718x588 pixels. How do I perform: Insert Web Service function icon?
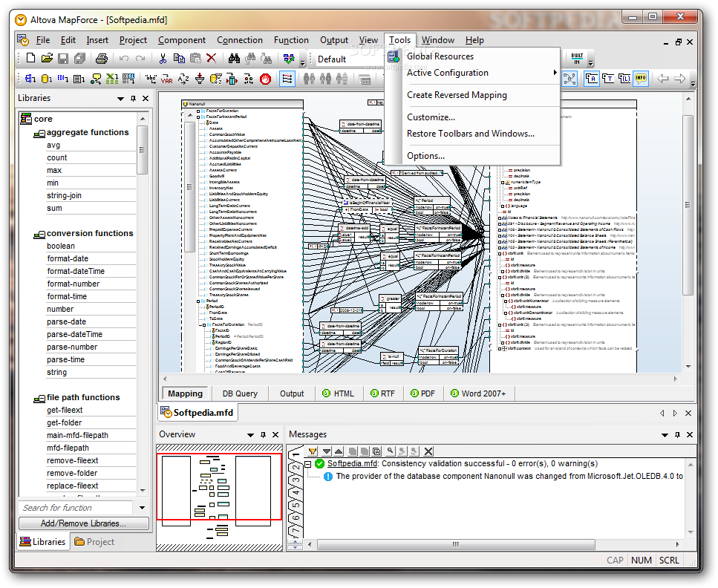95,79
